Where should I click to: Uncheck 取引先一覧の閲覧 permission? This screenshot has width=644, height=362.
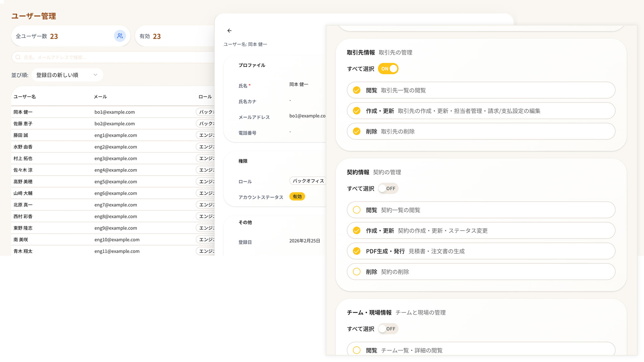pos(357,90)
